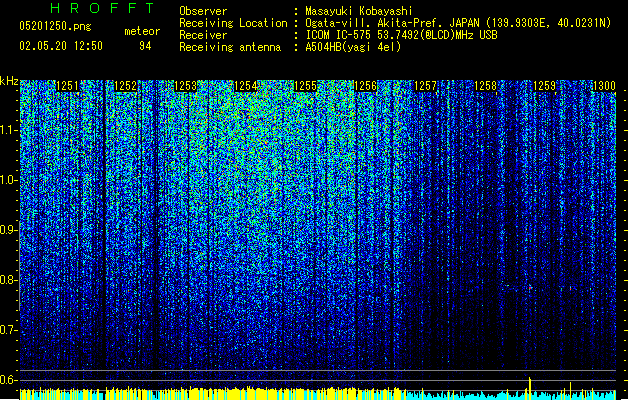Click the 1259 time marker

pos(545,86)
